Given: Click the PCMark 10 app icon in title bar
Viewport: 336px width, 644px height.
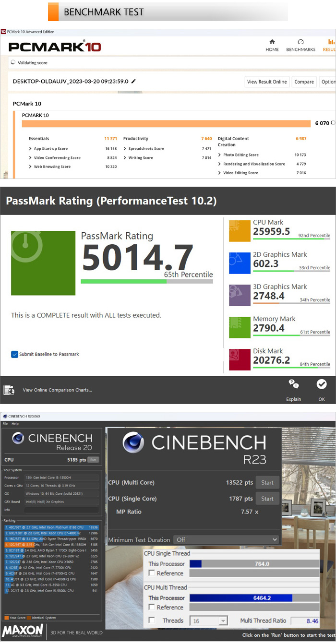Looking at the screenshot, I should click(3, 32).
